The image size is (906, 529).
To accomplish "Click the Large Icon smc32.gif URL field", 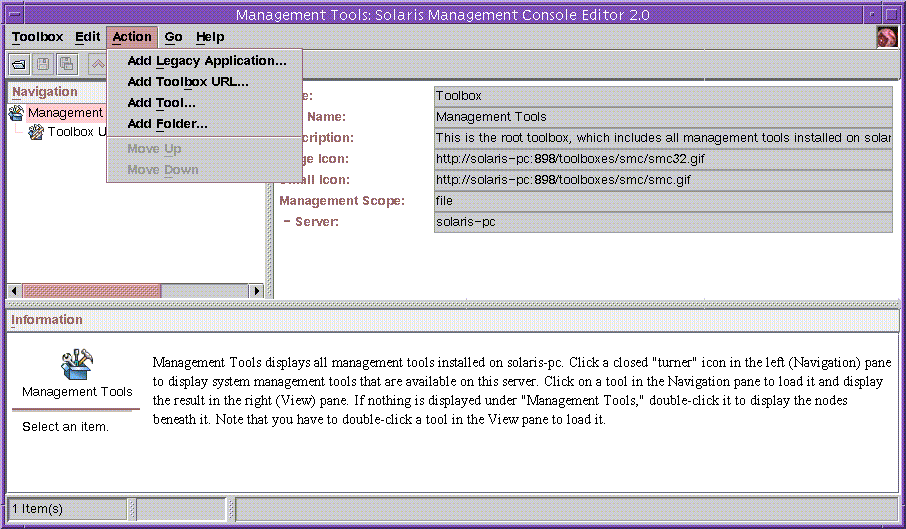I will [663, 159].
